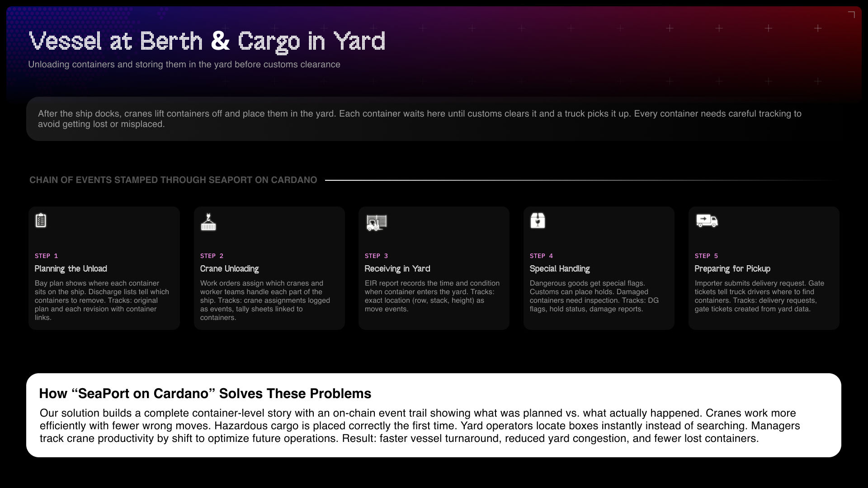Click the "STEP 1" pink label

coord(46,256)
